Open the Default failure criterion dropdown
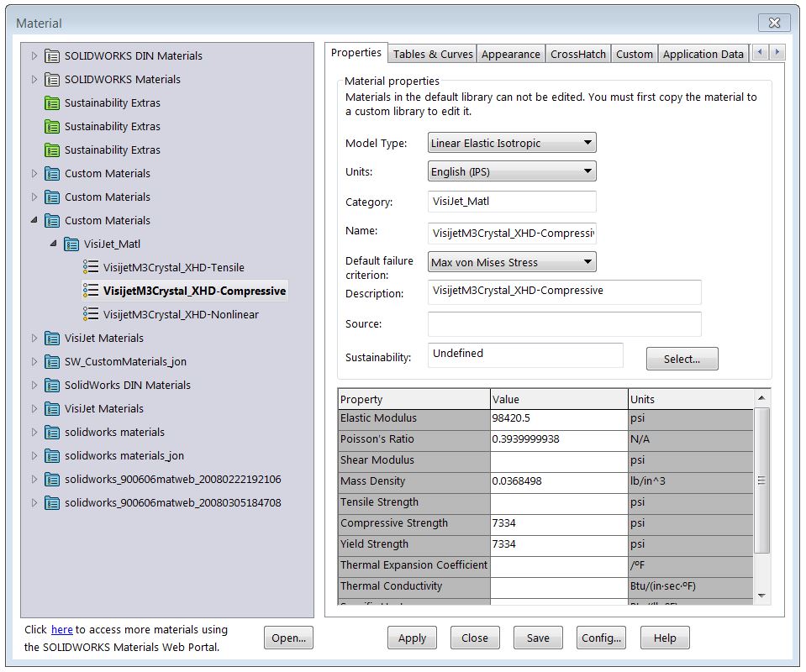 coord(512,262)
